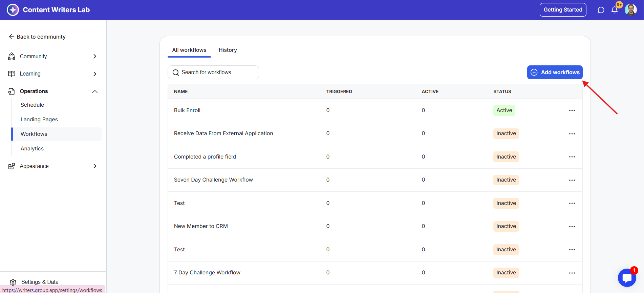Click the Settings & Data gear icon
The image size is (644, 293).
point(13,282)
